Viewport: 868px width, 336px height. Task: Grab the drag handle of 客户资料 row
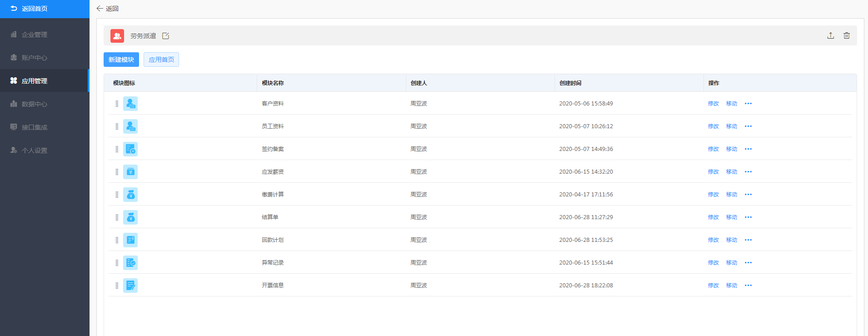[117, 104]
